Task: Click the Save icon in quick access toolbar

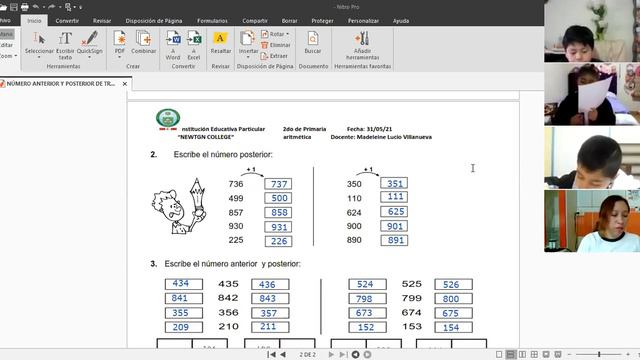Action: coord(14,7)
